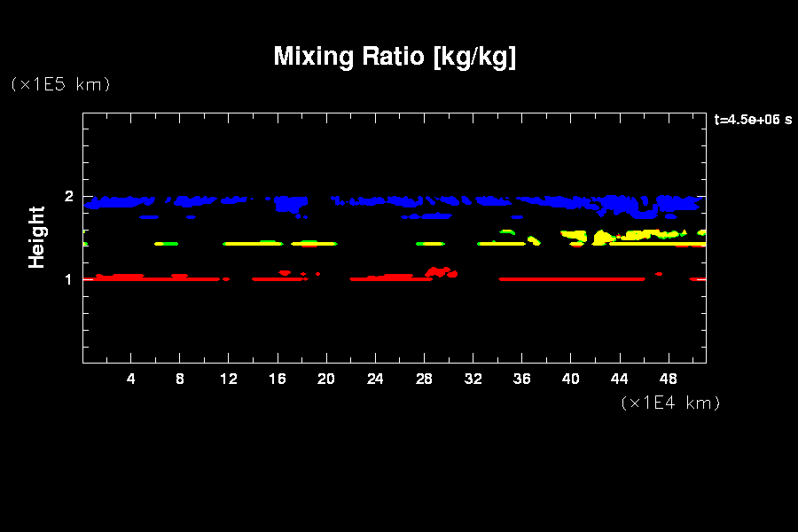Click x-axis tick label 36
The width and height of the screenshot is (798, 532).
[521, 379]
